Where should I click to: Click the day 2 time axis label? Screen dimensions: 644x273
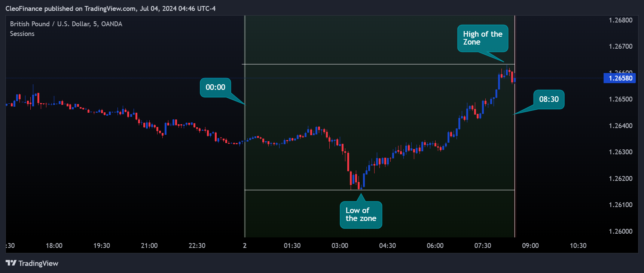click(245, 246)
